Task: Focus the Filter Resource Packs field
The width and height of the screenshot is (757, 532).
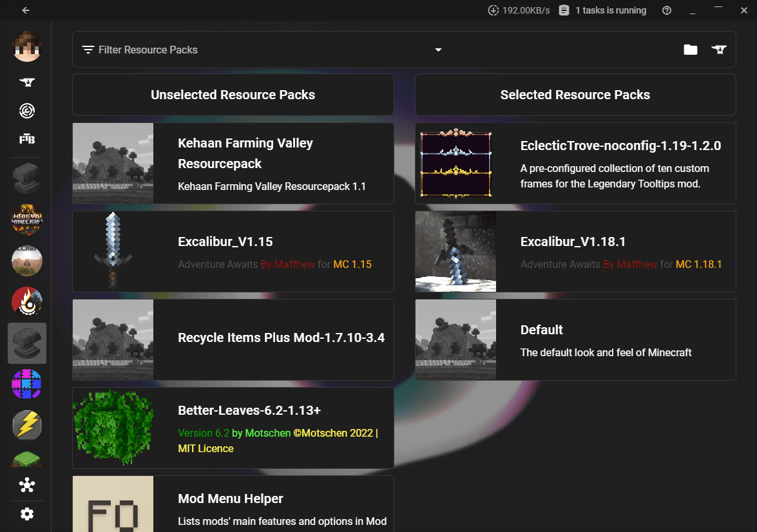Action: (x=262, y=50)
